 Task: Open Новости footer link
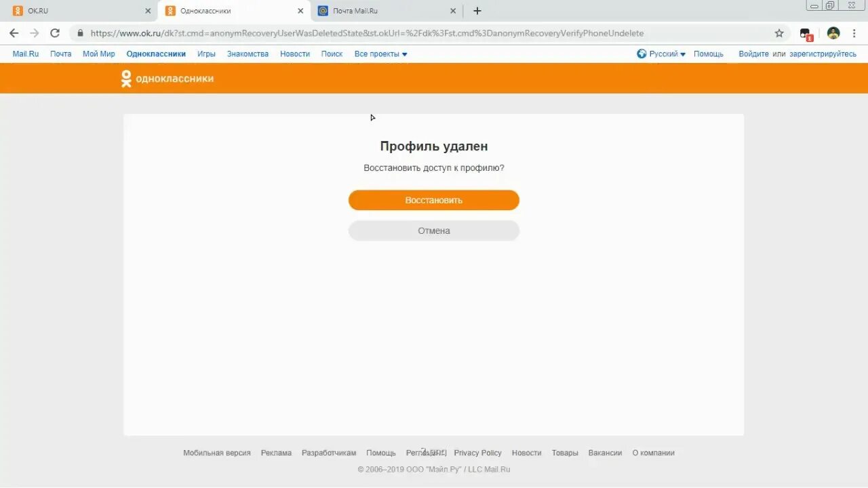click(x=527, y=453)
